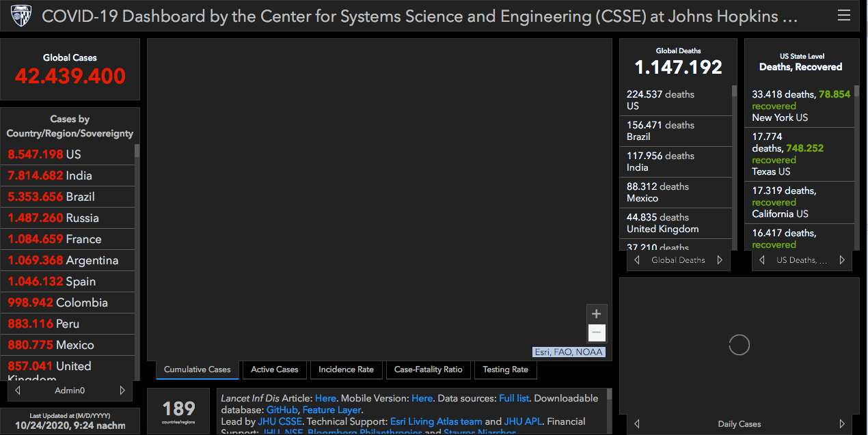Open the Incidence Rate tab
Viewport: 868px width, 435px height.
tap(347, 369)
